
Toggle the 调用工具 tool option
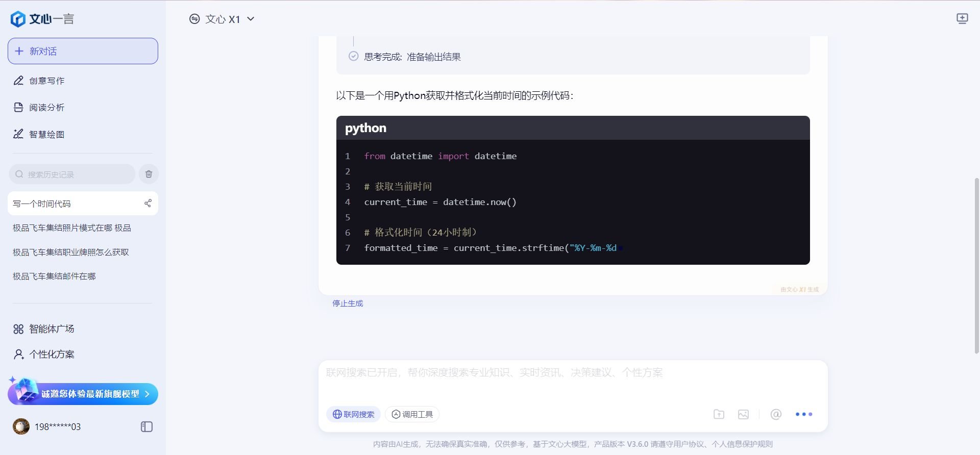click(412, 415)
